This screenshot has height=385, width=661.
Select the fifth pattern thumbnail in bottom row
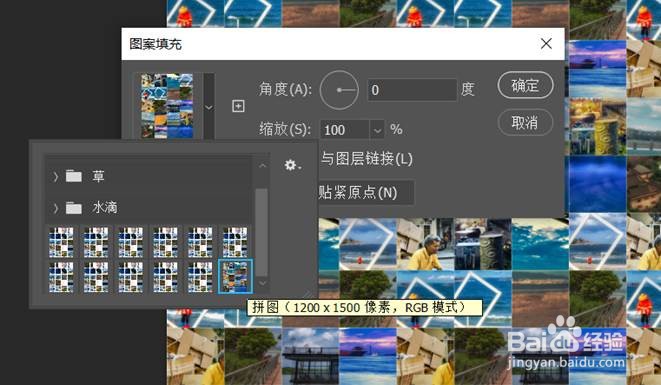(200, 277)
